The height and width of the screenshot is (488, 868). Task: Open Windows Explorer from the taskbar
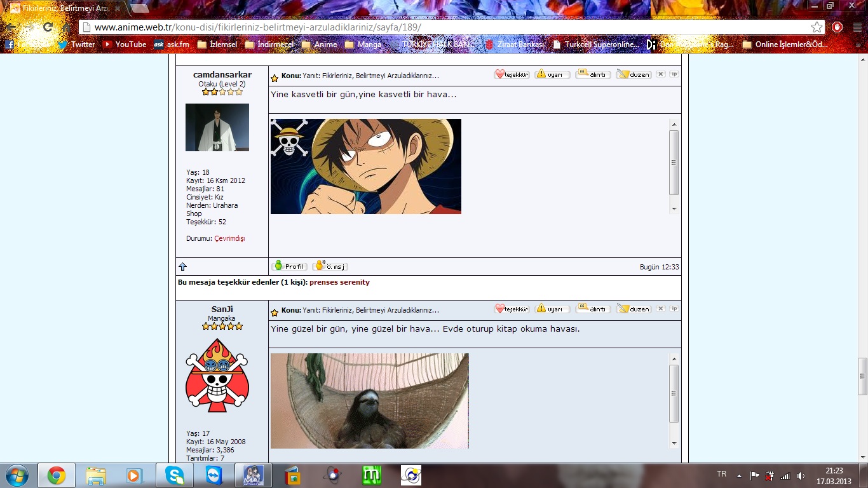tap(96, 475)
